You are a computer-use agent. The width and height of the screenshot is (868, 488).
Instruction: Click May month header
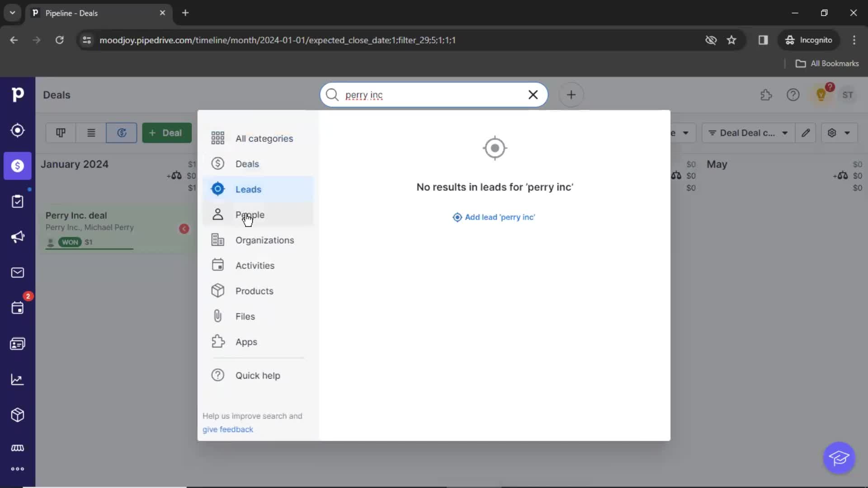[717, 164]
